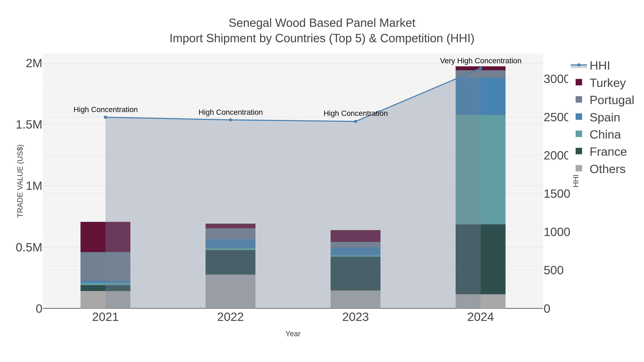Click the Portugal segment in the 2021 bar
Screen dimensions: 644x362
pos(106,266)
